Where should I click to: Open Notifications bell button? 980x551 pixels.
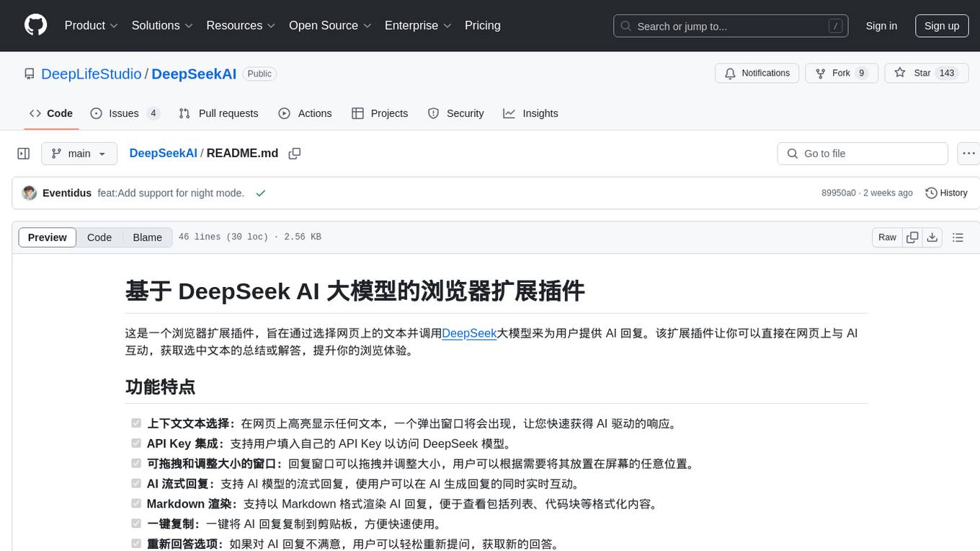point(757,74)
